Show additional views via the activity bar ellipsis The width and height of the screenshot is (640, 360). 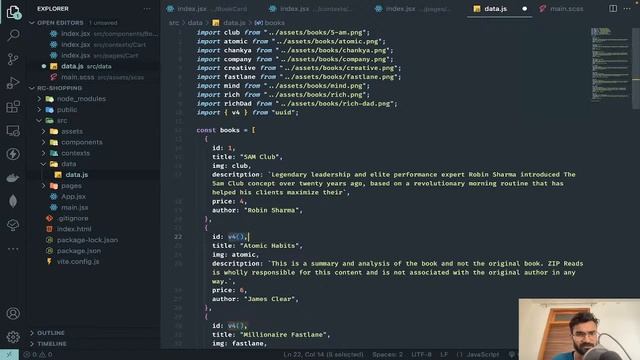tap(13, 249)
